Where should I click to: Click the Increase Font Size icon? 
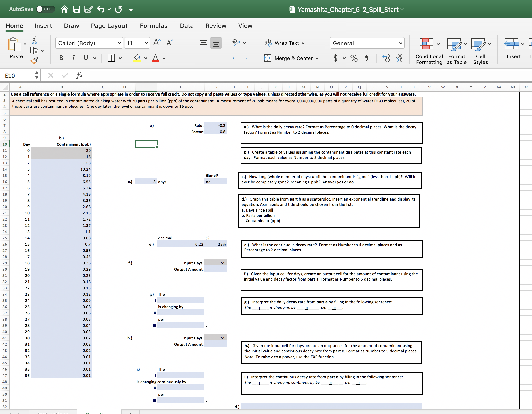coord(157,43)
